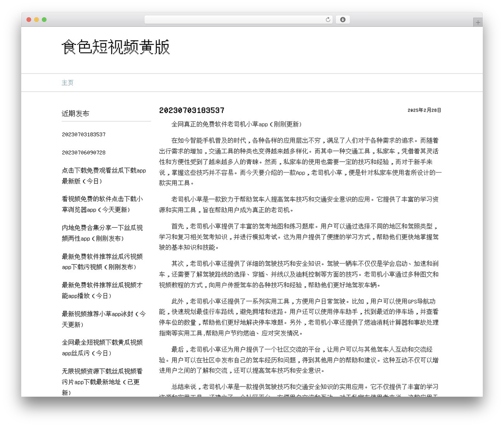Minimize the window with the yellow button
The image size is (504, 427).
[x=37, y=20]
